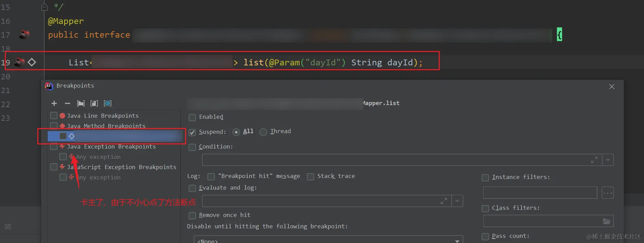Enable the Condition checkbox
Screen dimensions: 644x243
click(192, 147)
